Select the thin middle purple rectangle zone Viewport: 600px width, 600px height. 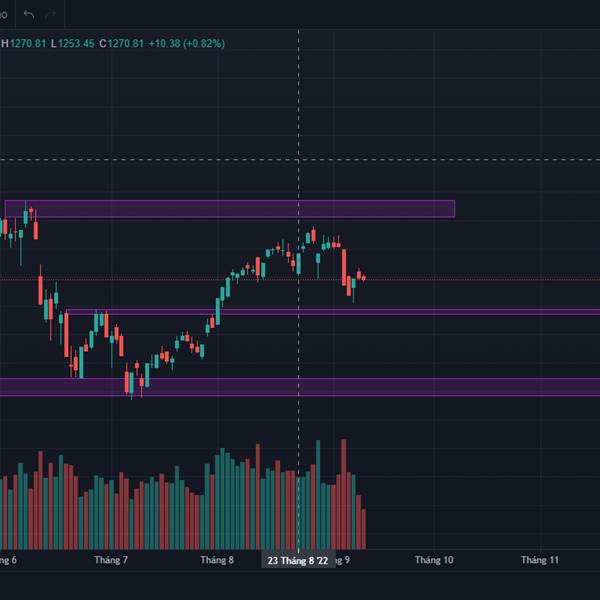333,312
